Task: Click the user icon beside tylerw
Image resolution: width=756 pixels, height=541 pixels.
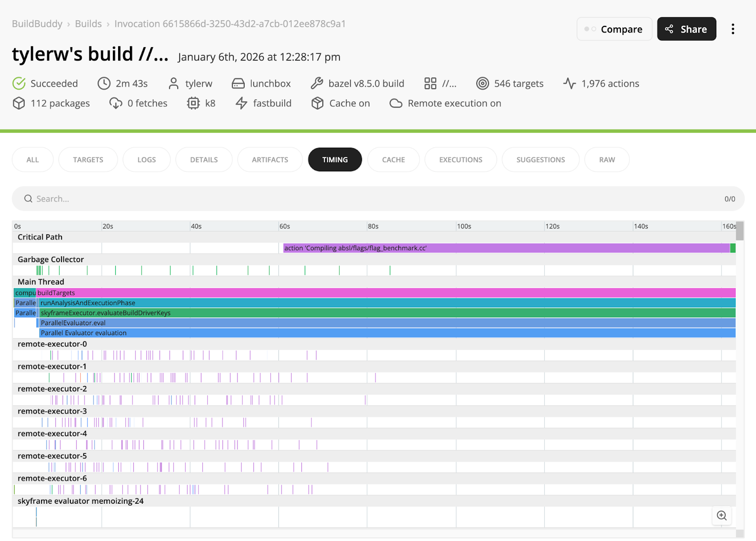Action: tap(173, 84)
